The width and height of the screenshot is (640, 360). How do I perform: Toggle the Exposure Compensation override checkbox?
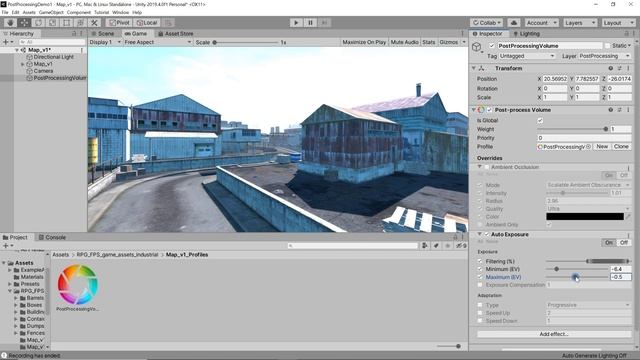(480, 285)
